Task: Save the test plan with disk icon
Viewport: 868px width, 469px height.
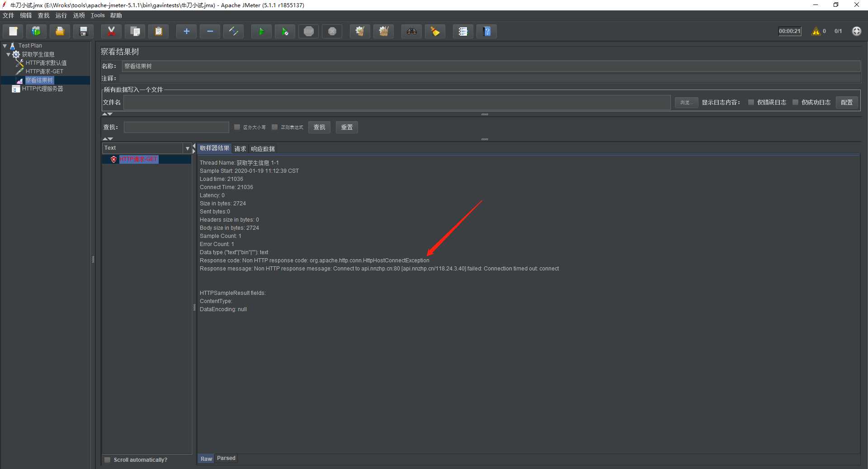Action: [x=84, y=31]
